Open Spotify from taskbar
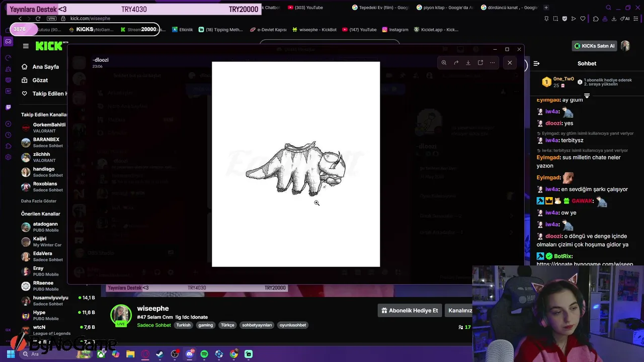This screenshot has height=362, width=644. [x=204, y=354]
